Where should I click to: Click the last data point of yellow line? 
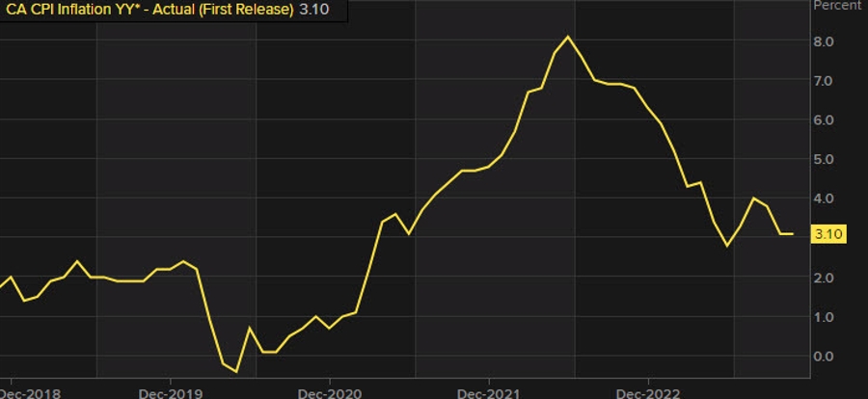tap(793, 233)
